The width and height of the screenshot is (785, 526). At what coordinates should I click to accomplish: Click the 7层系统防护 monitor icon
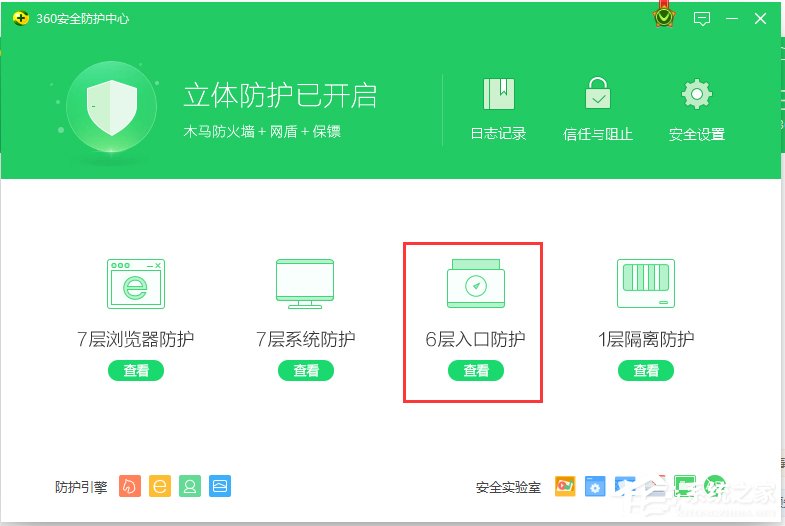pyautogui.click(x=305, y=284)
